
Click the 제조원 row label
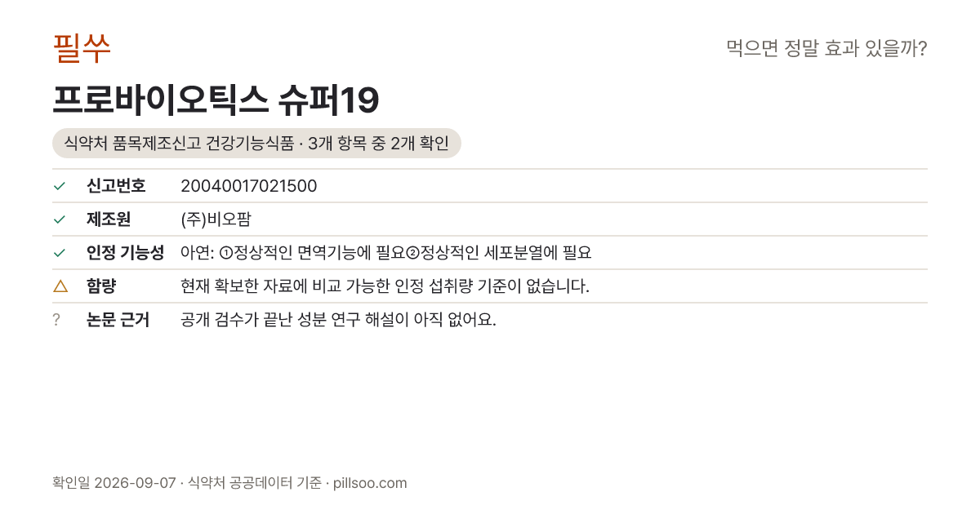click(109, 219)
